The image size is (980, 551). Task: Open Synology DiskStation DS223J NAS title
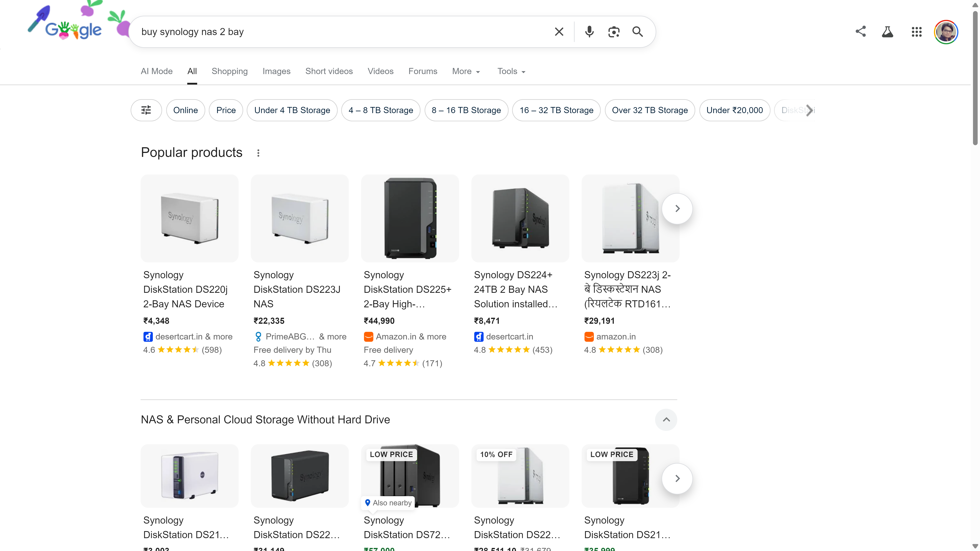297,289
